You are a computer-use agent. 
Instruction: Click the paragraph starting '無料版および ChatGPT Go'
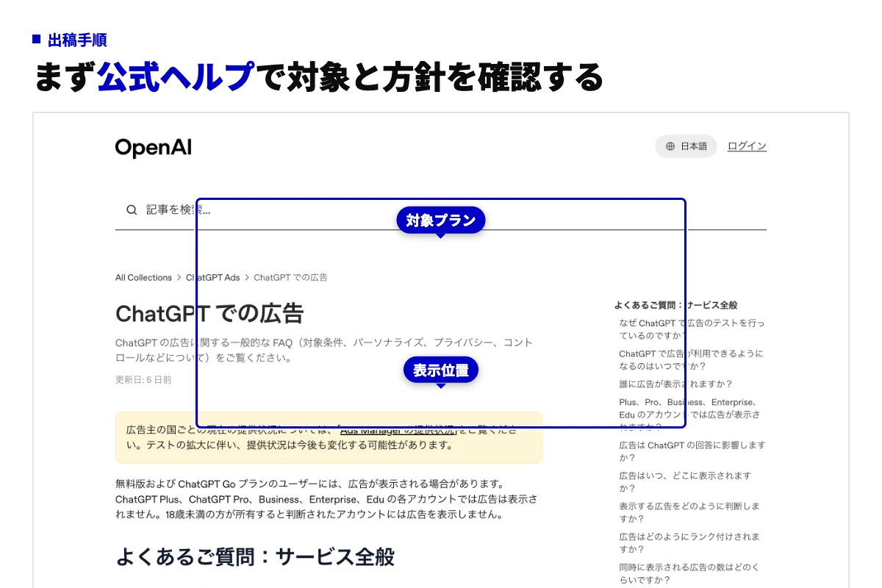click(x=326, y=499)
